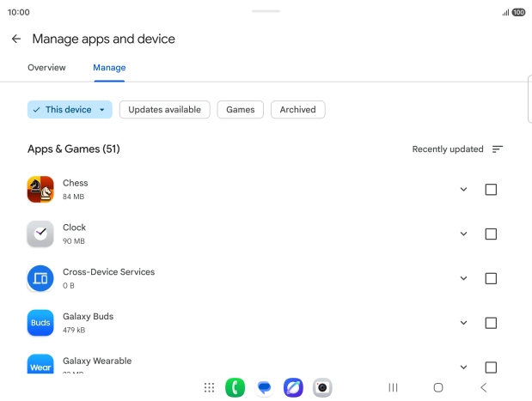Click the Clock app name
The height and width of the screenshot is (401, 532).
(74, 228)
